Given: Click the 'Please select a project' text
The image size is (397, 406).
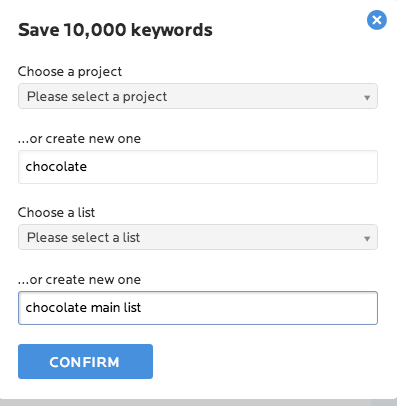Looking at the screenshot, I should pyautogui.click(x=97, y=97).
